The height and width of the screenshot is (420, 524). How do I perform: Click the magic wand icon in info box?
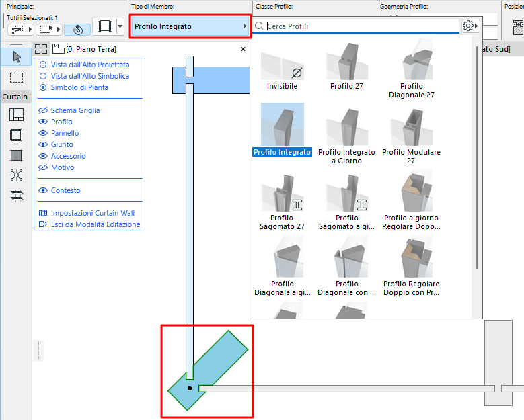point(77,30)
